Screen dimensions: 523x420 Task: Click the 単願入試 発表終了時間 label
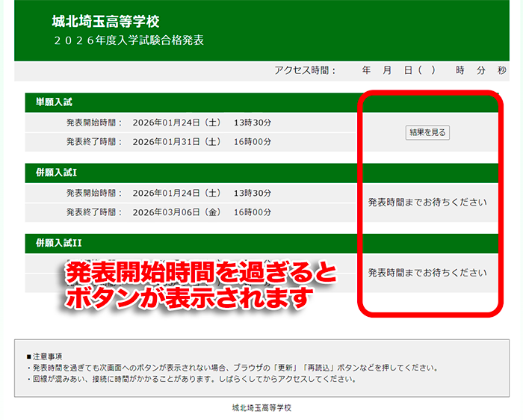coord(93,141)
